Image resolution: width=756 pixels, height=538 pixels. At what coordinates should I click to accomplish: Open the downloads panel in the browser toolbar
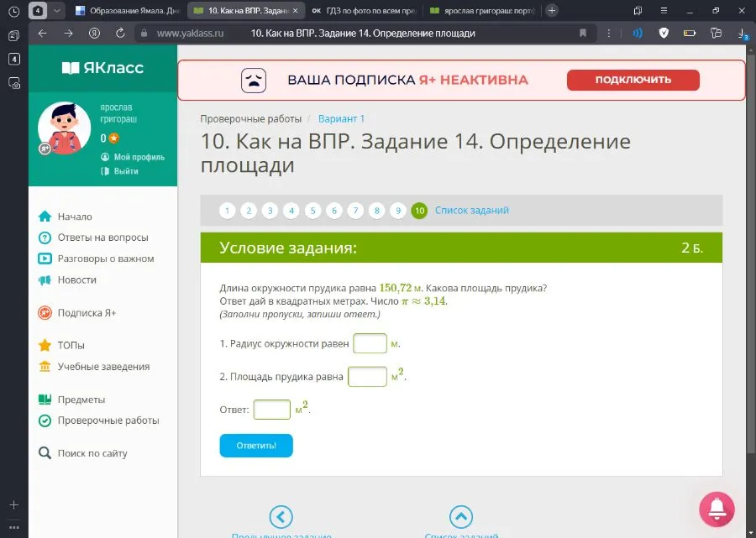pos(742,34)
